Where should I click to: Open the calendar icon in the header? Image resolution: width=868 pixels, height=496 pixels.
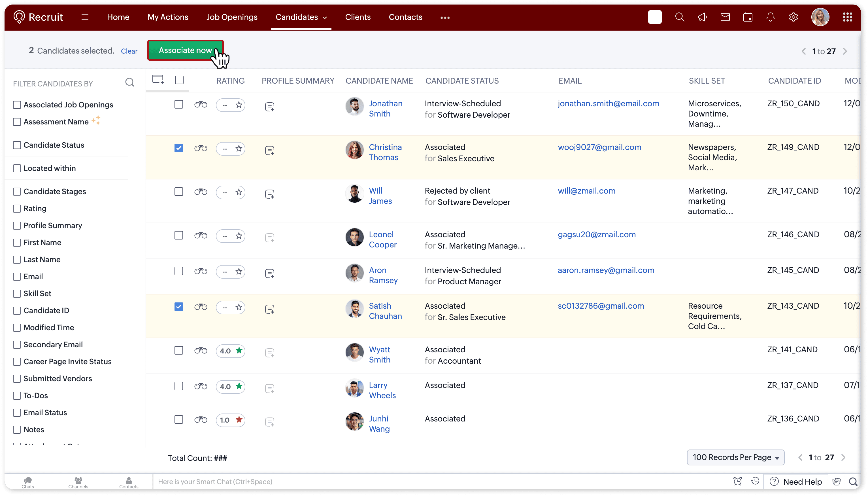(x=748, y=17)
